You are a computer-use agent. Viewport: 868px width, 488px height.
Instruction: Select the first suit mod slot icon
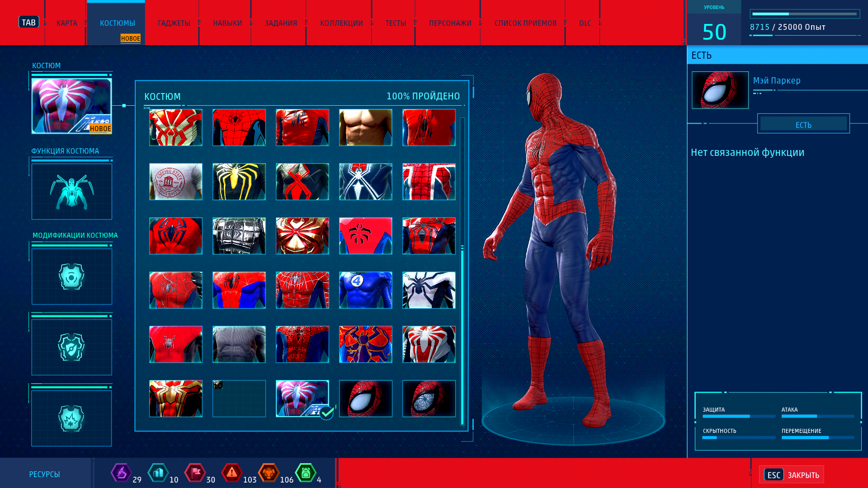point(72,277)
